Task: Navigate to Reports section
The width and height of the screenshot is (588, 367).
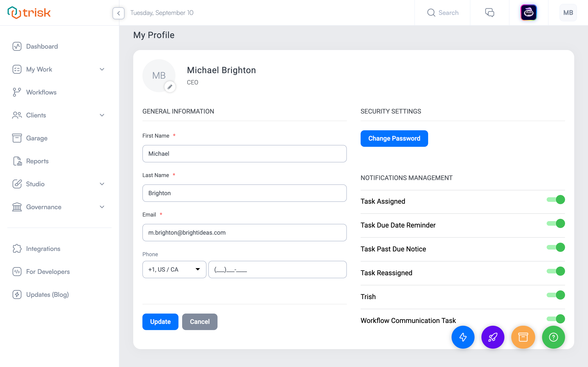Action: tap(37, 161)
